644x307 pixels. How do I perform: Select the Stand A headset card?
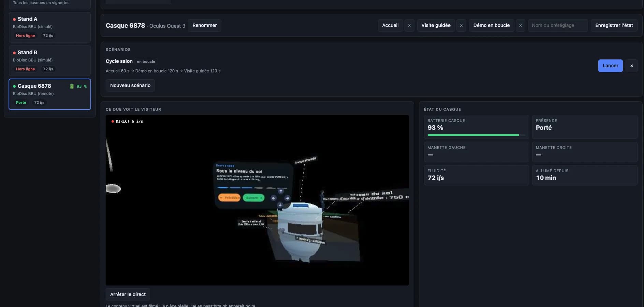click(50, 27)
